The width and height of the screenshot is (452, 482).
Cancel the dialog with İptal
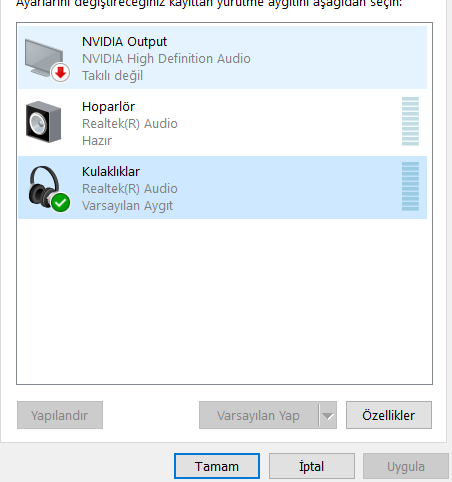tap(312, 466)
